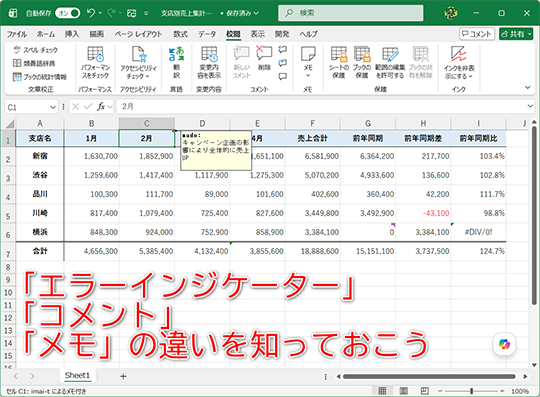540x397 pixels.
Task: Expand the Name Box dropdown
Action: tap(53, 107)
